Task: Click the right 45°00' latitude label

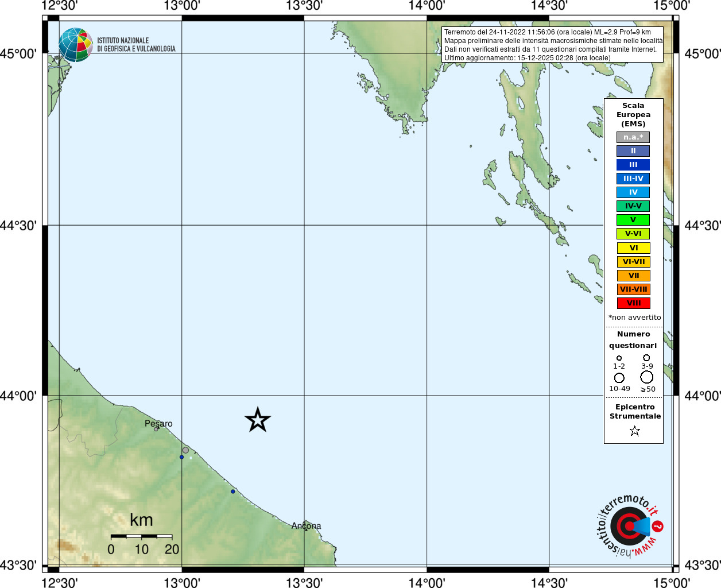Action: point(703,54)
